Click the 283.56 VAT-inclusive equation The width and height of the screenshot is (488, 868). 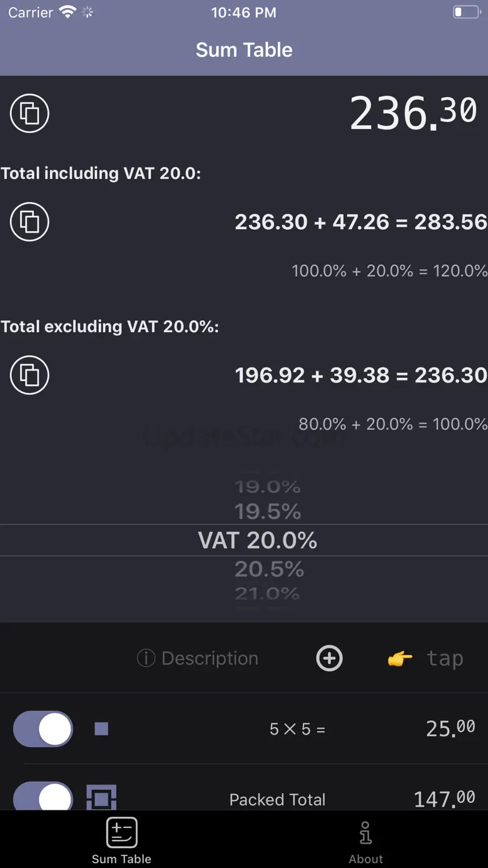click(361, 222)
